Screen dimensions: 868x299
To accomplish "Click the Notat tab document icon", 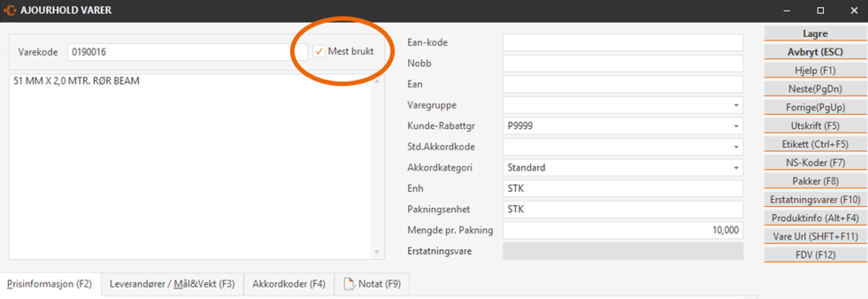I will (349, 284).
